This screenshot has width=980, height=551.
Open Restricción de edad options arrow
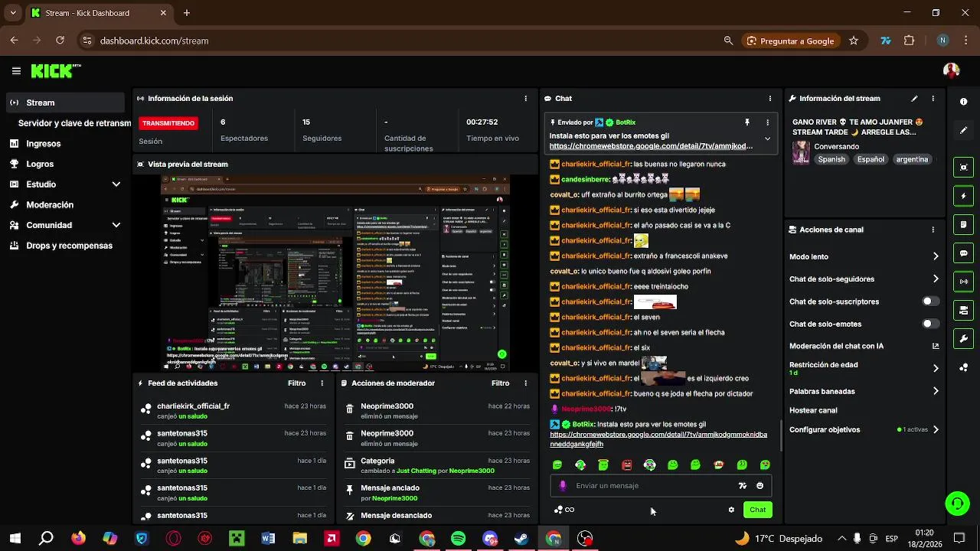point(935,368)
